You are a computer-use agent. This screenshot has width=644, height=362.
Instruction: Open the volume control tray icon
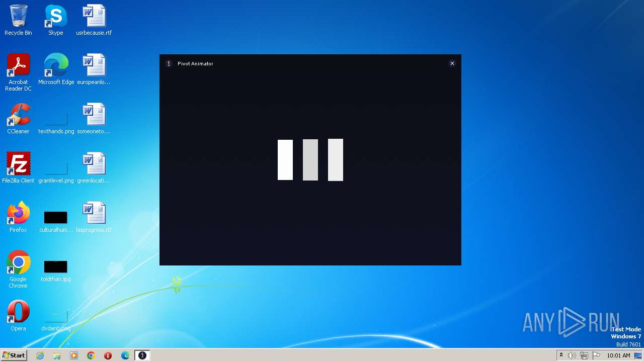coord(572,355)
